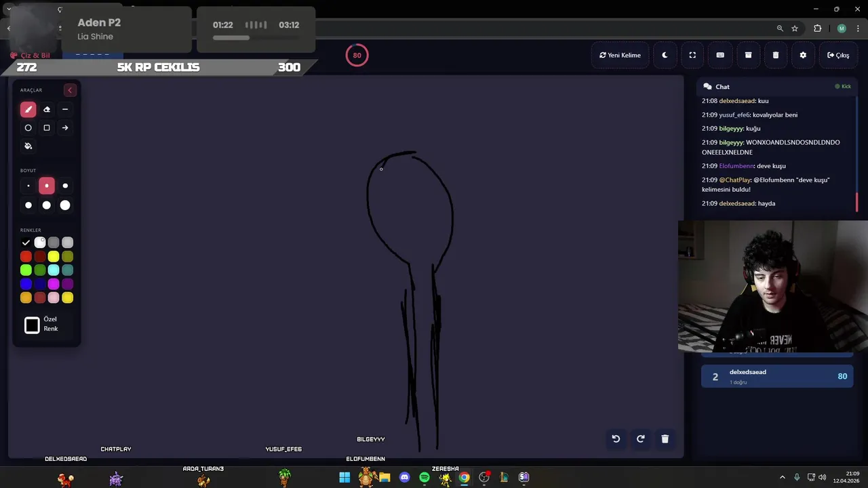Open the browser profile avatar
Screen dimensions: 868x488
842,28
